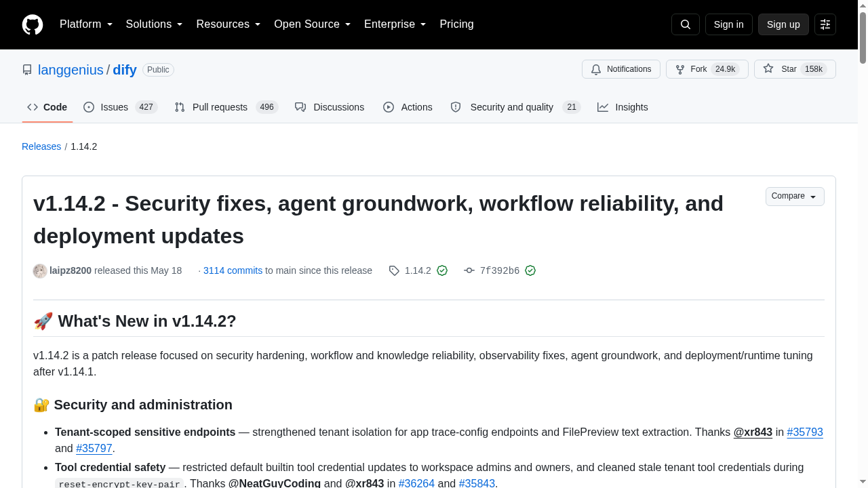Open the Discussions tab
Image resolution: width=868 pixels, height=488 pixels.
tap(330, 107)
